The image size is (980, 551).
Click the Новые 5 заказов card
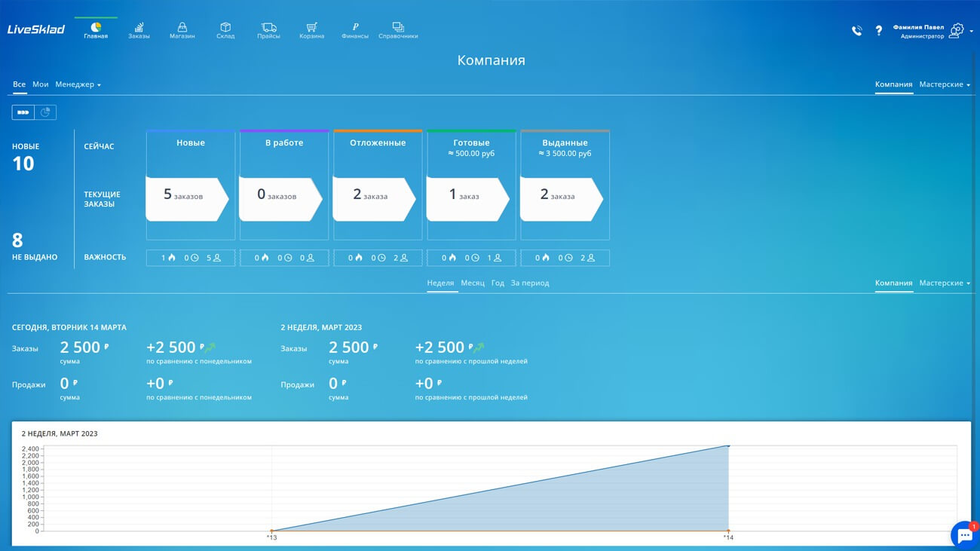pos(187,199)
